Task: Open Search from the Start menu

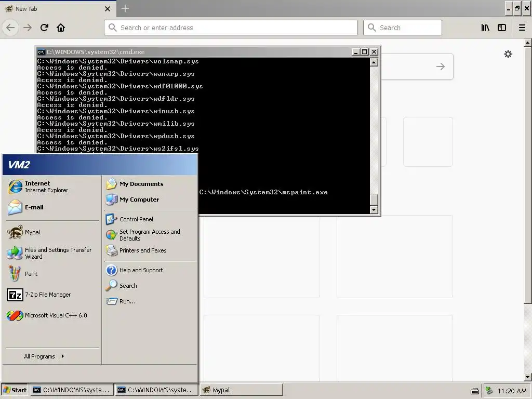Action: pyautogui.click(x=150, y=286)
